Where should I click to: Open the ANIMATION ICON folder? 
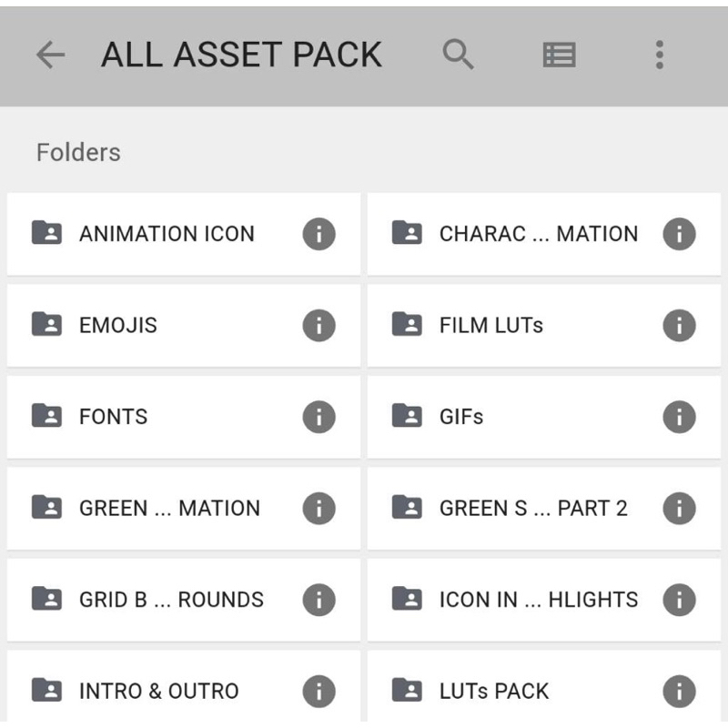(x=167, y=234)
